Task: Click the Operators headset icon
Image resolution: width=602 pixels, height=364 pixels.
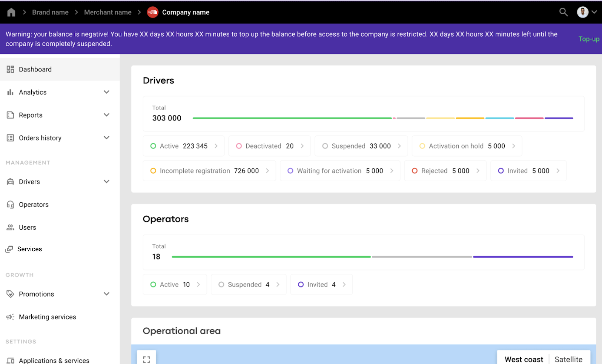Action: 10,205
